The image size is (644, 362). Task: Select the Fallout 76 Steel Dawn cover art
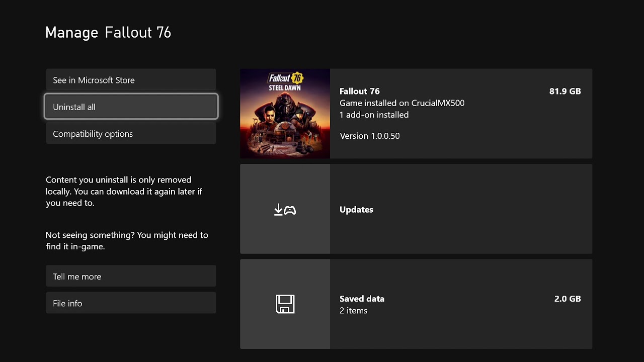point(285,114)
